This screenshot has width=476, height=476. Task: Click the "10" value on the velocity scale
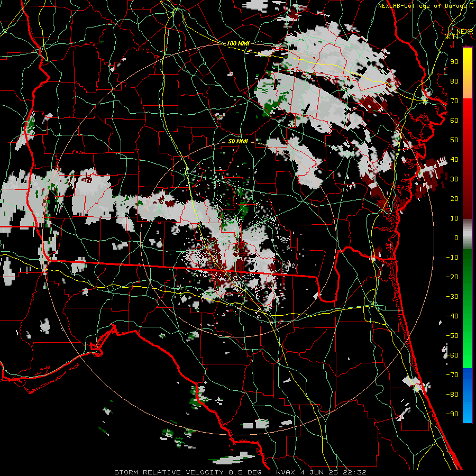[454, 218]
